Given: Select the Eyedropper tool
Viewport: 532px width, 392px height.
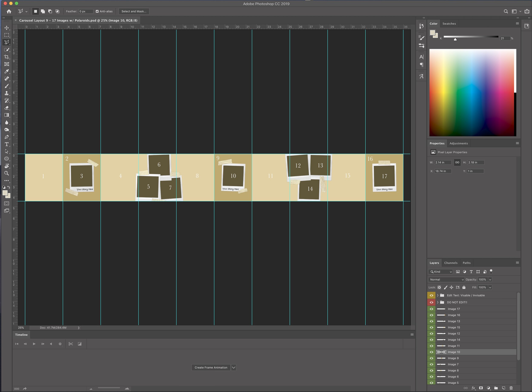Looking at the screenshot, I should tap(7, 71).
